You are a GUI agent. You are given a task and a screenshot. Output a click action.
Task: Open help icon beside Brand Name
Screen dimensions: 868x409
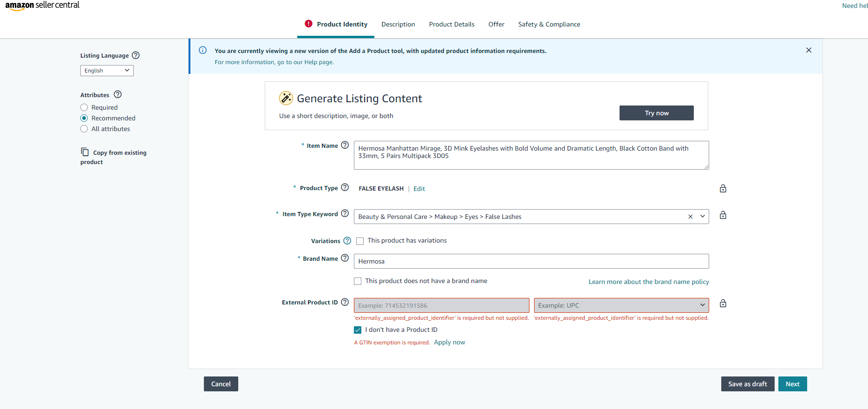[345, 258]
